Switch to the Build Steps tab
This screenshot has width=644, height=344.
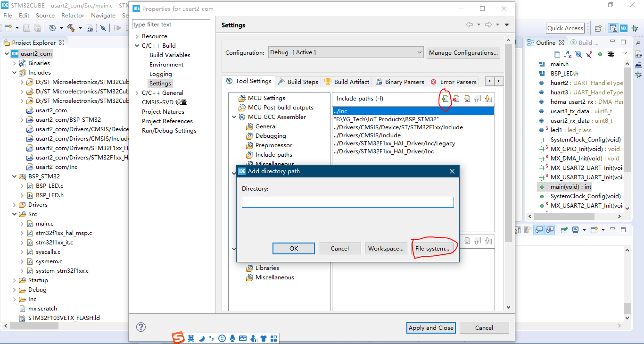coord(298,82)
